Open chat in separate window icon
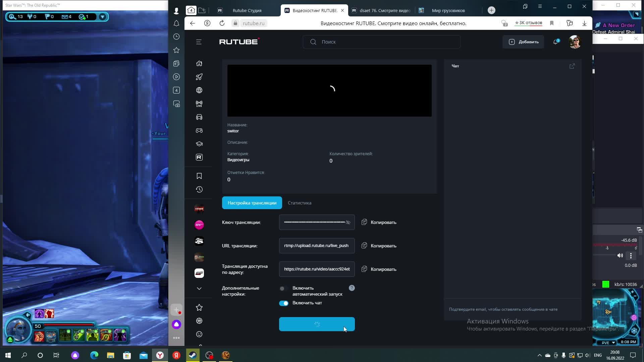The width and height of the screenshot is (644, 362). pyautogui.click(x=572, y=66)
